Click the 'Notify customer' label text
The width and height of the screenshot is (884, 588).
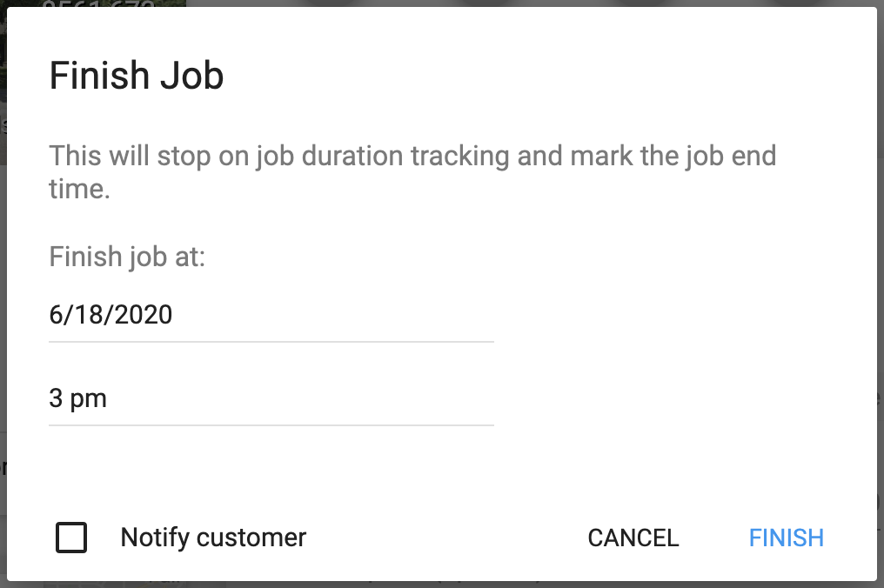click(213, 538)
